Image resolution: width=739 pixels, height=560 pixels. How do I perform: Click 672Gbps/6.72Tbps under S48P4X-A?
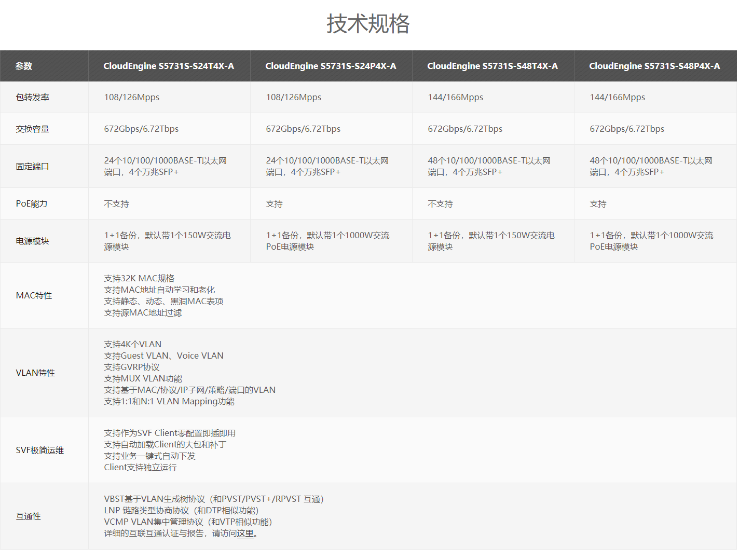(x=627, y=129)
